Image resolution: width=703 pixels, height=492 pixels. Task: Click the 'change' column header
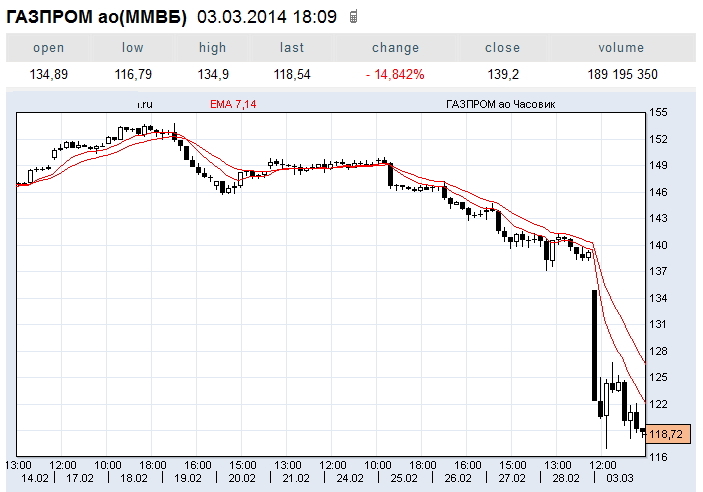click(395, 48)
